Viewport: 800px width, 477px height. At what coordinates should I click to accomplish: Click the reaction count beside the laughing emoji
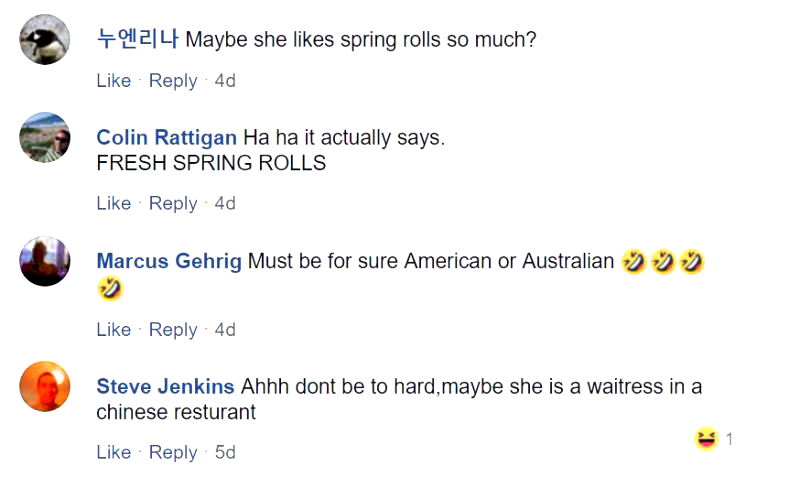pyautogui.click(x=730, y=439)
